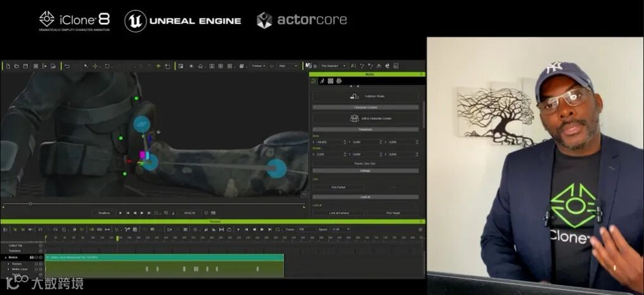Viewport: 644px width, 295px height.
Task: Expand the Motion Layer track
Action: (x=9, y=269)
